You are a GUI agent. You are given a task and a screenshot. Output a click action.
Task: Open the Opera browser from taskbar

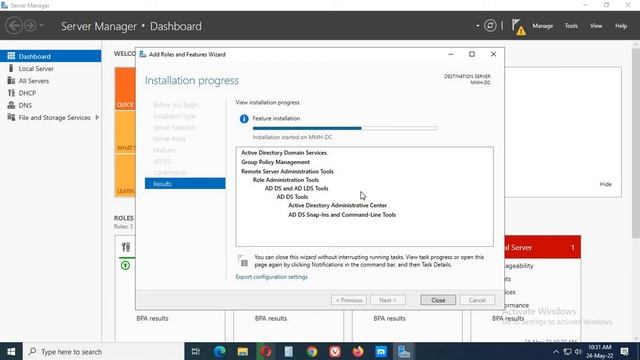[266, 351]
